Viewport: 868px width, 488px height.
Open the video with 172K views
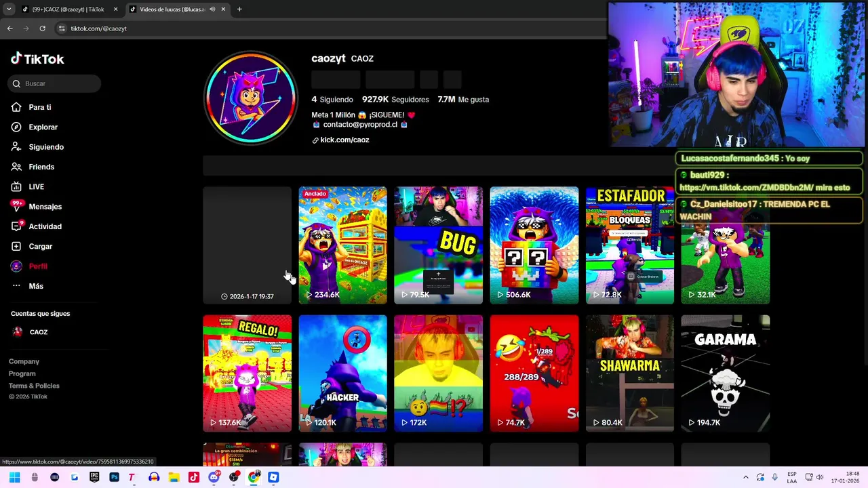[438, 373]
